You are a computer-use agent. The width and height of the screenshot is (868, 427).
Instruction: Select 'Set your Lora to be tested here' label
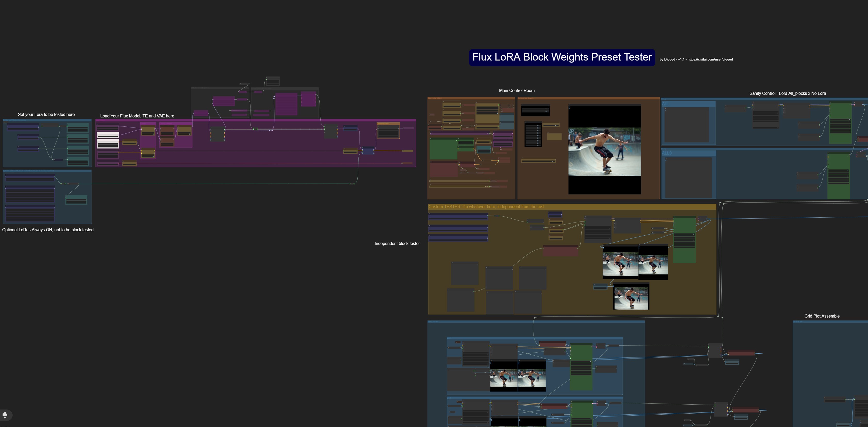pyautogui.click(x=46, y=115)
